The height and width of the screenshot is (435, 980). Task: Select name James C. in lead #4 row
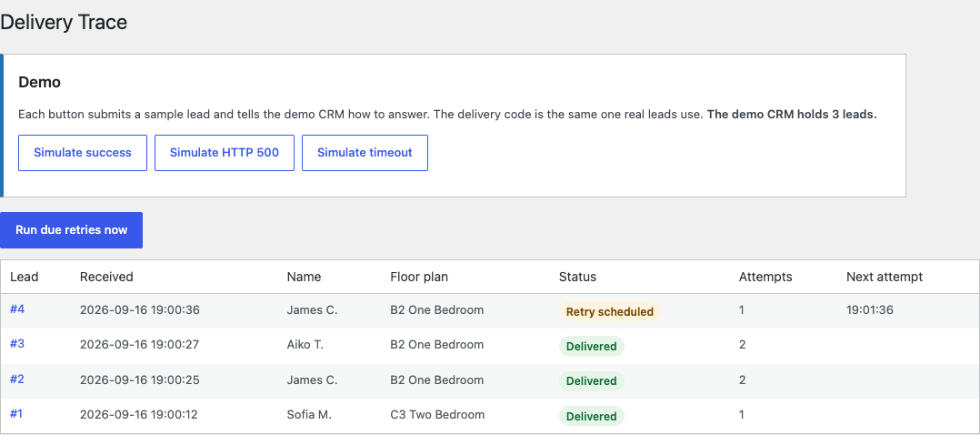313,309
